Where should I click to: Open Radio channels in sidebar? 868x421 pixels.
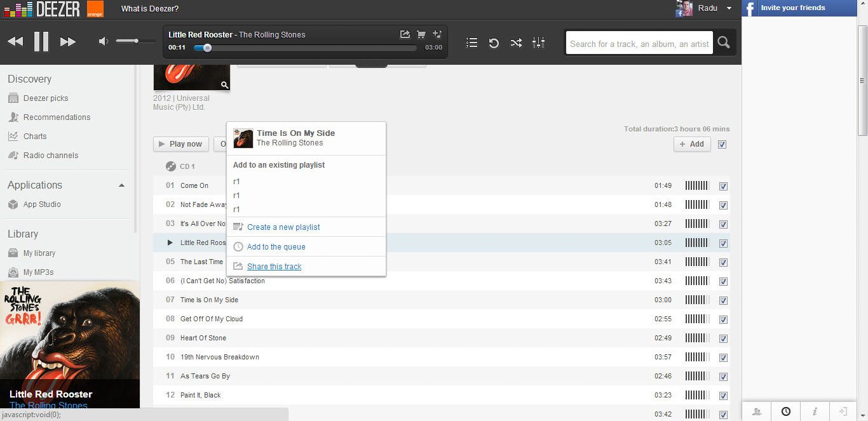coord(51,156)
